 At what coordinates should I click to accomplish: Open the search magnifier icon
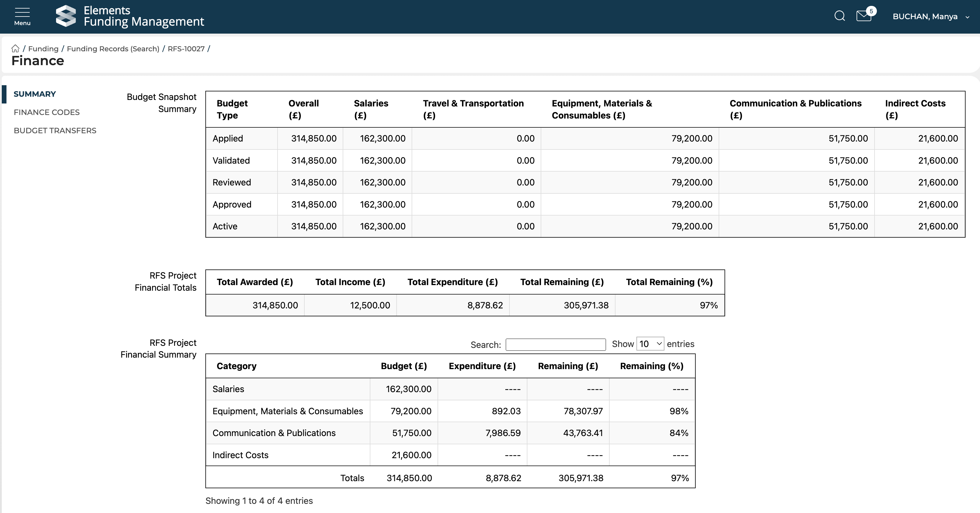[839, 16]
